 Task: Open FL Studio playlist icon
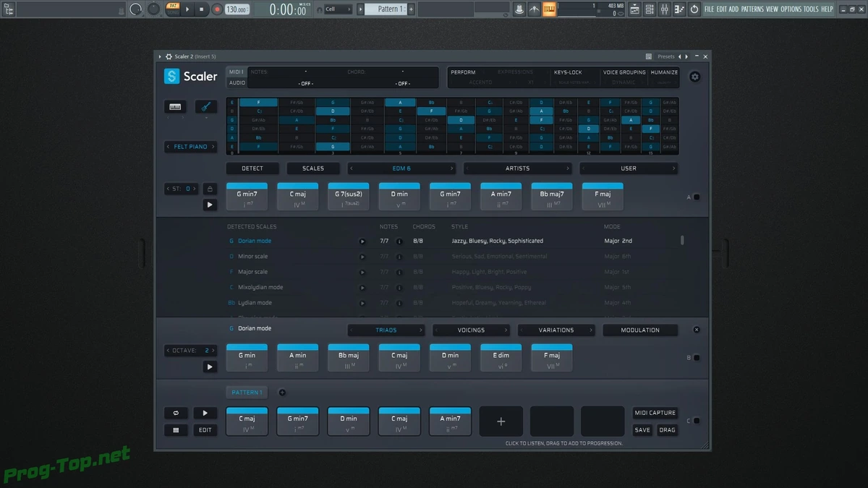634,9
